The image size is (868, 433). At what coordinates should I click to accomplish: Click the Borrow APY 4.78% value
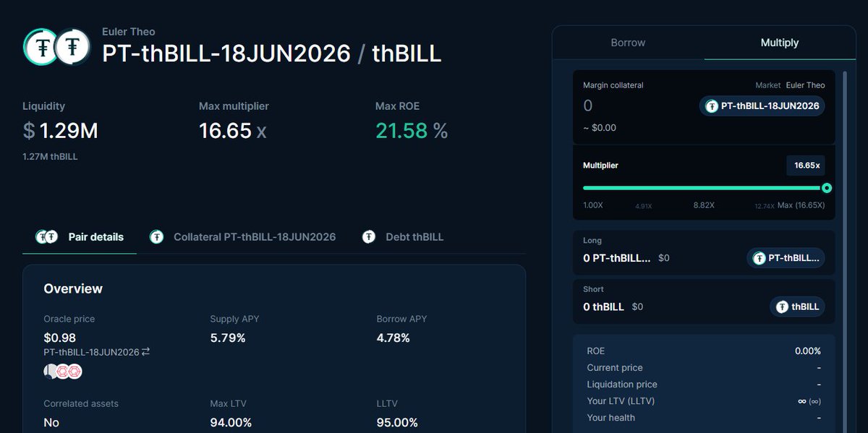point(393,338)
